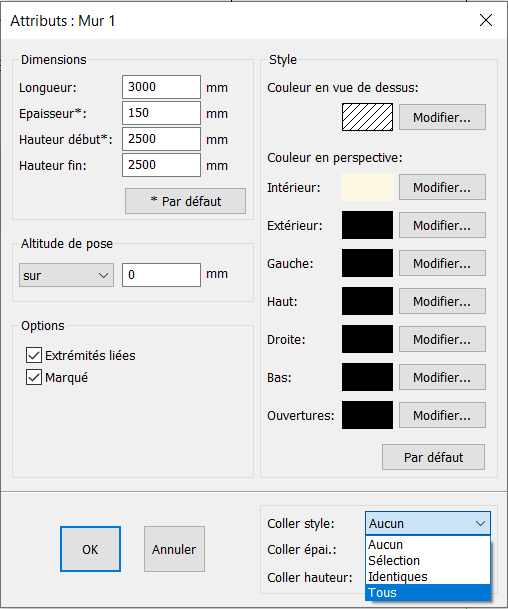Image resolution: width=508 pixels, height=609 pixels.
Task: Click the OK button
Action: pos(90,549)
